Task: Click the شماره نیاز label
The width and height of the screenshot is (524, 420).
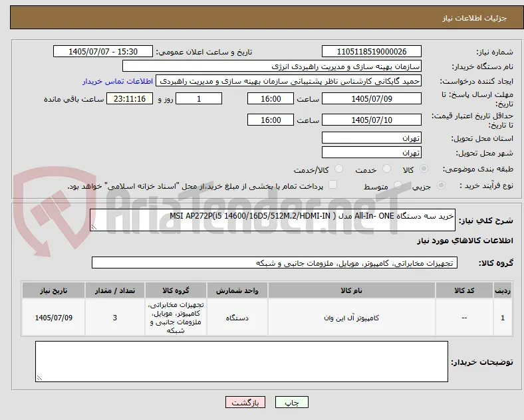Action: click(494, 52)
